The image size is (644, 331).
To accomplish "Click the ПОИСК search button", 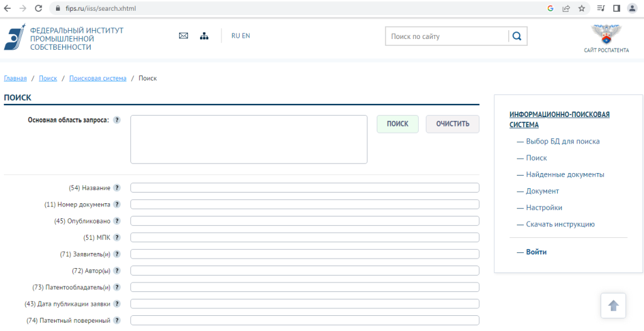I will [x=397, y=124].
